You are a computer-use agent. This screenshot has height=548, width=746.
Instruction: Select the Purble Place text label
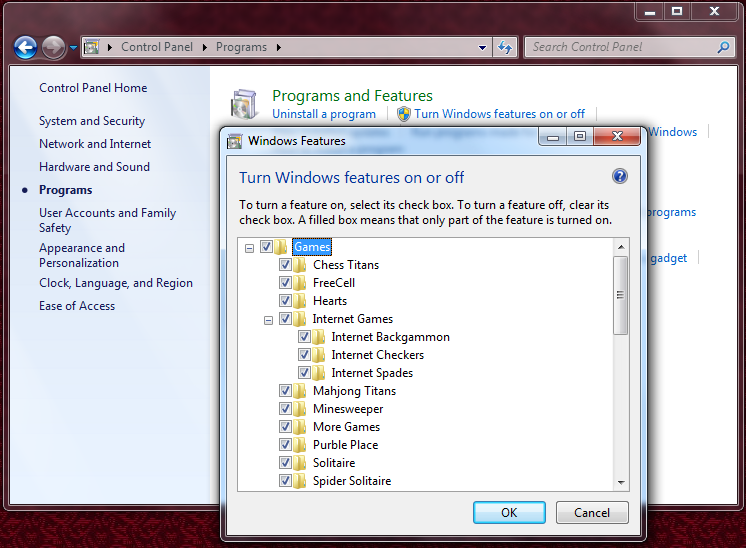(345, 445)
